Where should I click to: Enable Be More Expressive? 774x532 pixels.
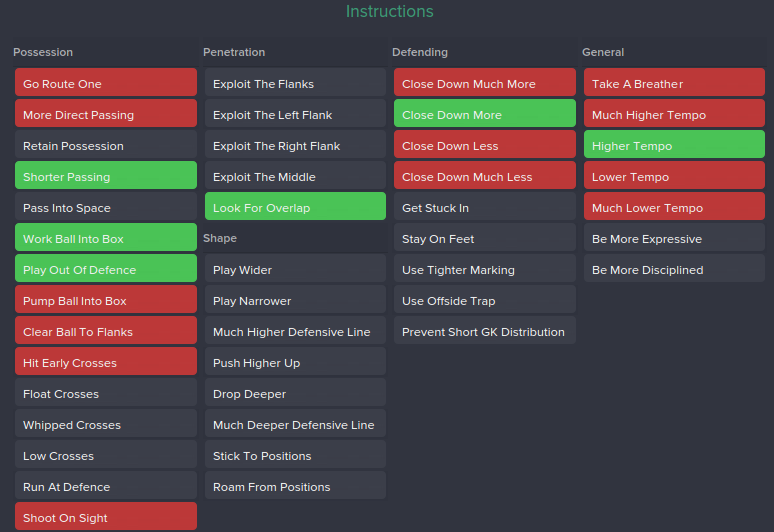pyautogui.click(x=674, y=237)
